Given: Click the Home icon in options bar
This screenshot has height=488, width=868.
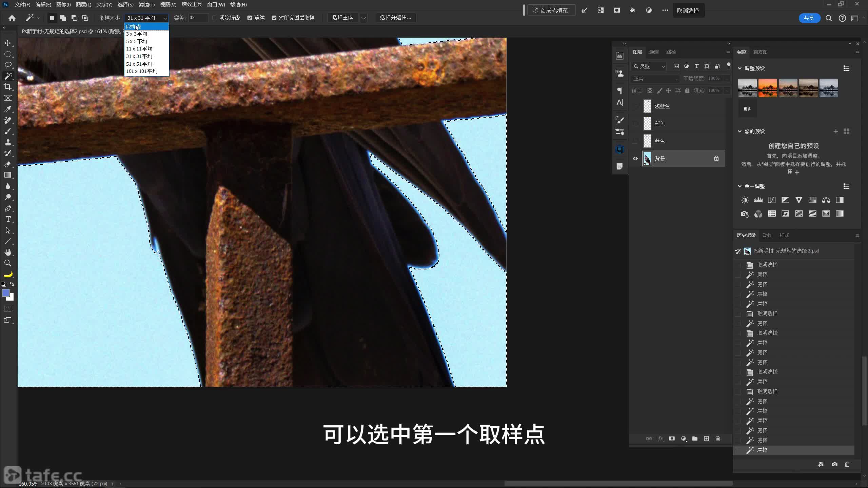Looking at the screenshot, I should (x=12, y=18).
